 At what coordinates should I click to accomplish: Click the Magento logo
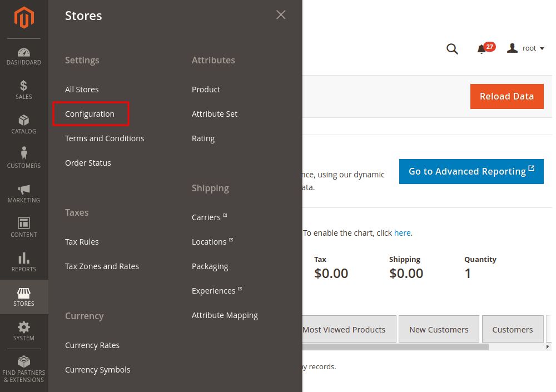[x=23, y=17]
